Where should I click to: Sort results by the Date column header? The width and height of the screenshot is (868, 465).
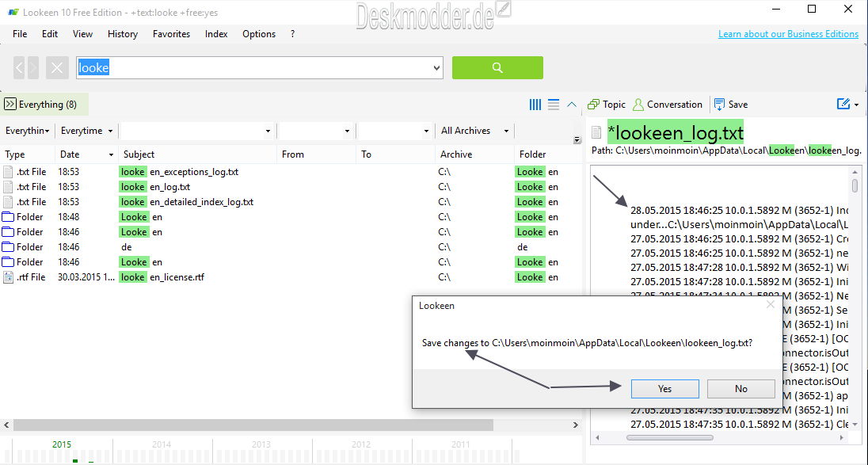tap(86, 154)
